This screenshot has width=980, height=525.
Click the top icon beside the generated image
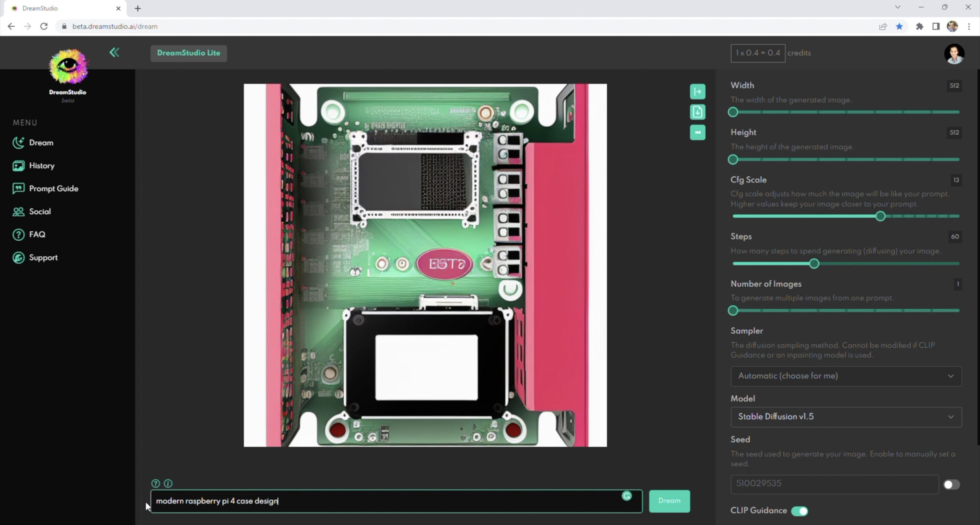697,92
